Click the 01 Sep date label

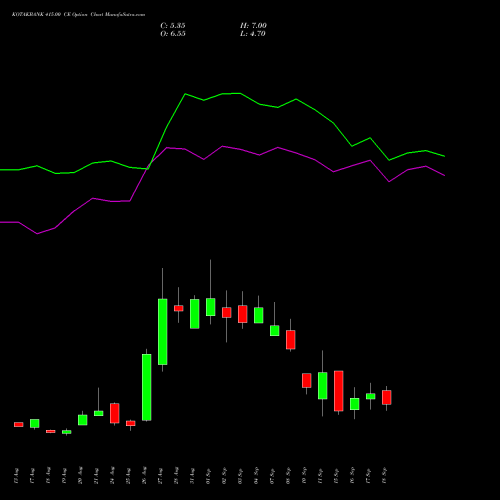[x=208, y=475]
